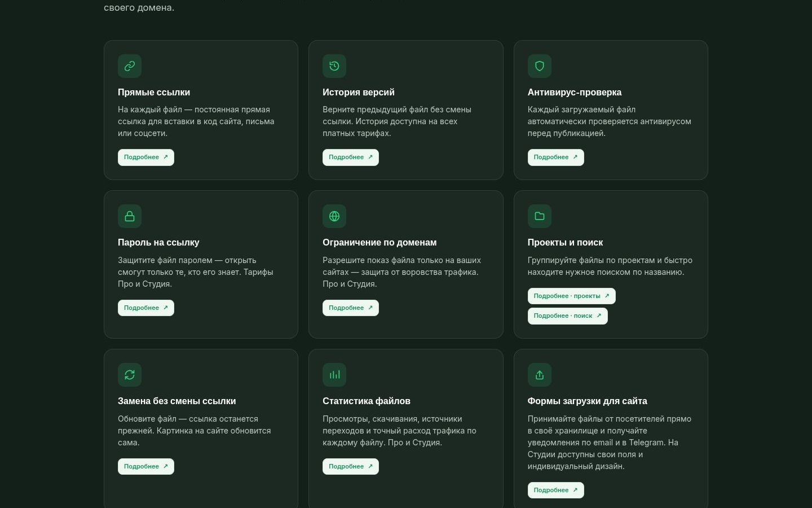Learn more about Статистика файлов

(x=351, y=466)
